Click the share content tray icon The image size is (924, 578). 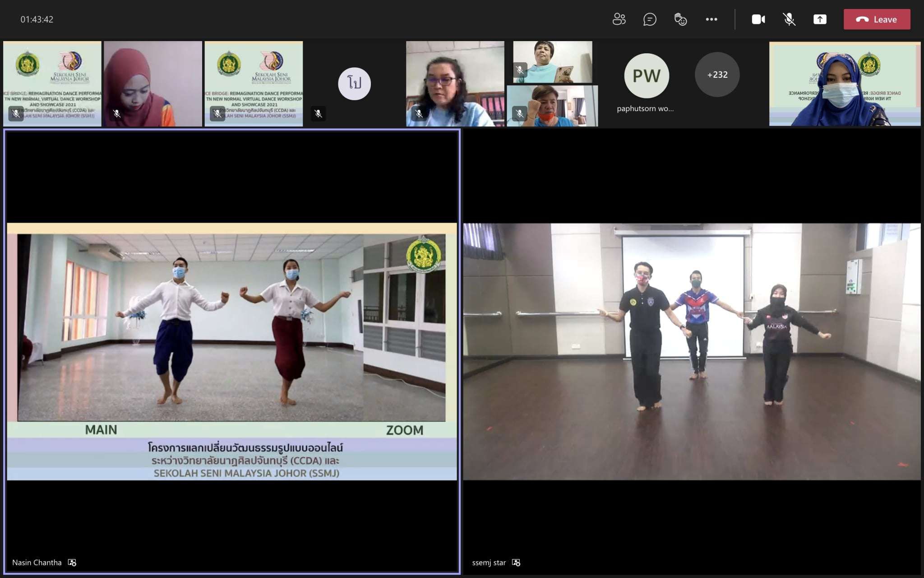pyautogui.click(x=819, y=19)
